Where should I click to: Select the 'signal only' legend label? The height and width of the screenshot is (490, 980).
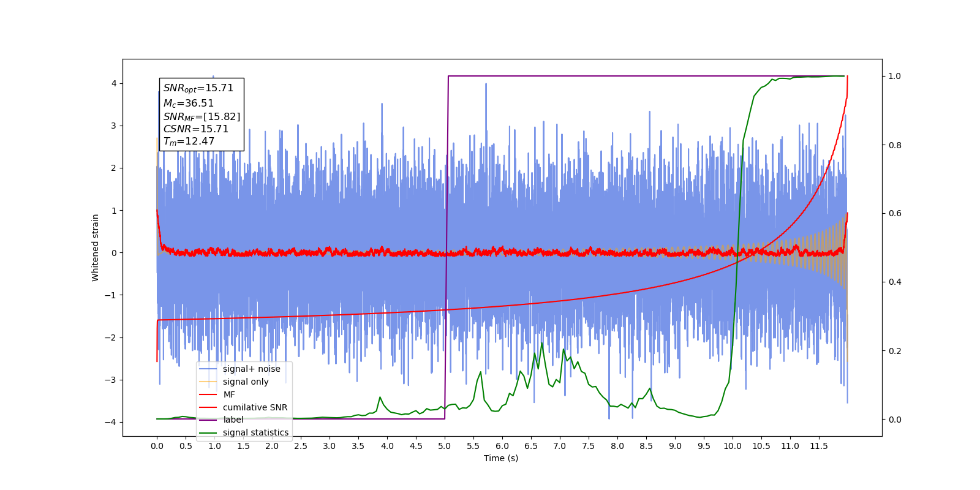246,382
